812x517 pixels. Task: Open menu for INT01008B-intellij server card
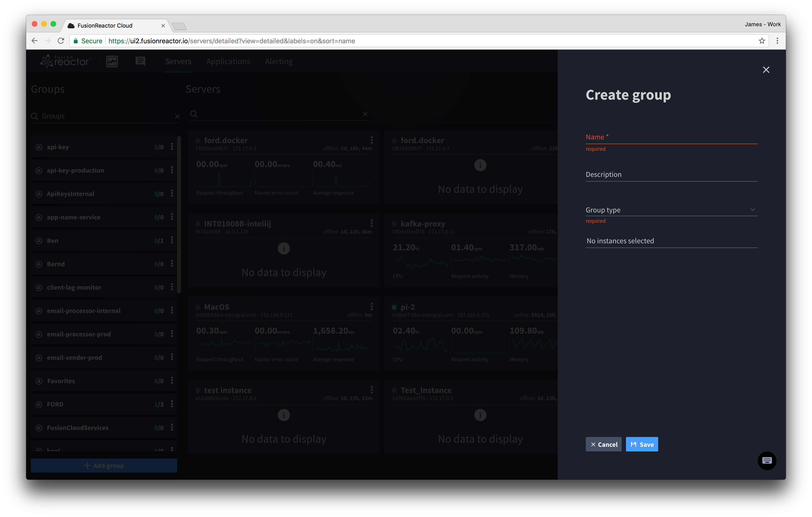tap(372, 223)
